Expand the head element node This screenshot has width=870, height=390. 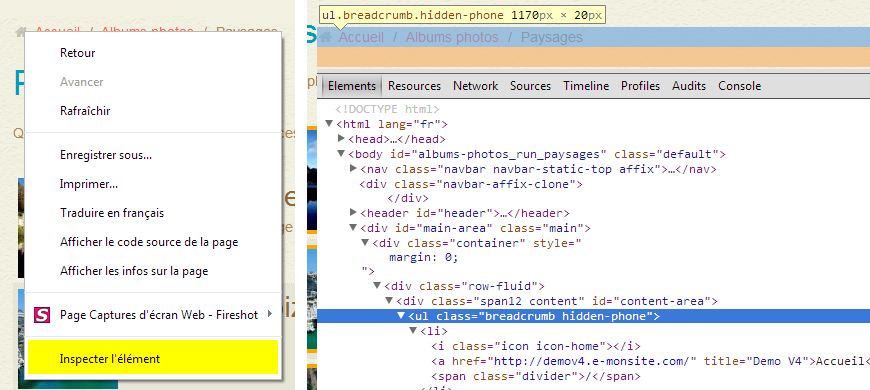341,138
